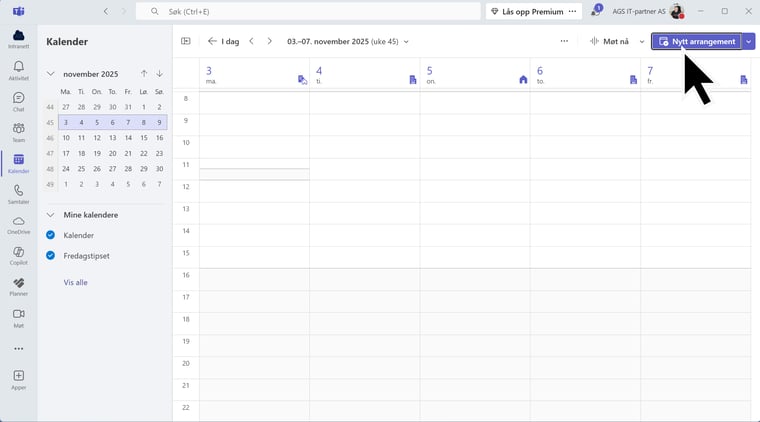This screenshot has height=422, width=760.
Task: Open the Aktivitet notifications icon
Action: (18, 70)
